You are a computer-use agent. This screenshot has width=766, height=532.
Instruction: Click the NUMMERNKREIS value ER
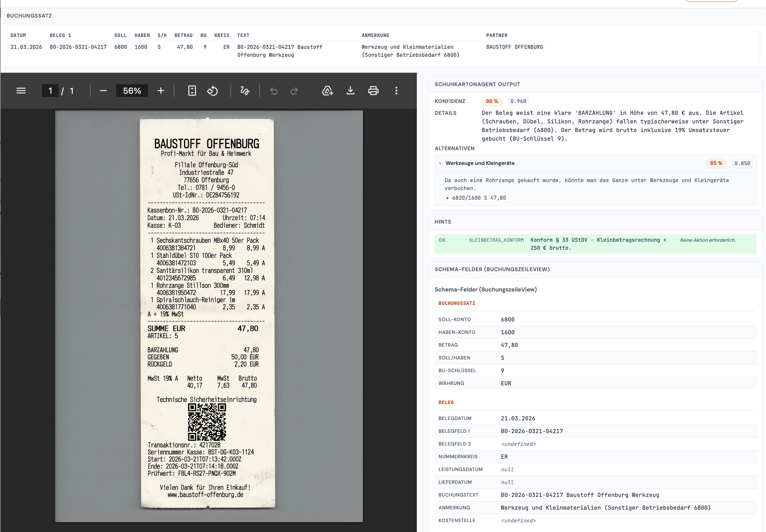pos(504,457)
